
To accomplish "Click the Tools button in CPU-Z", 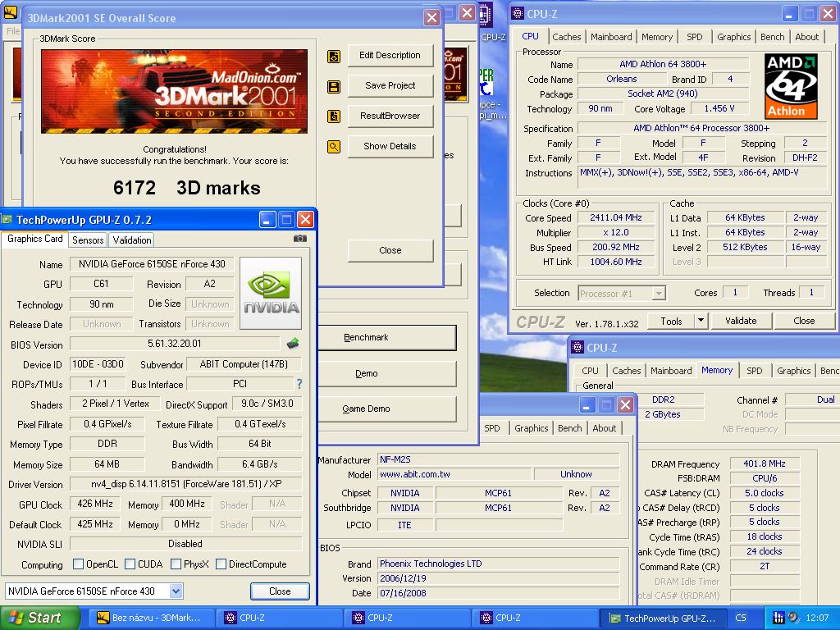I will (671, 321).
